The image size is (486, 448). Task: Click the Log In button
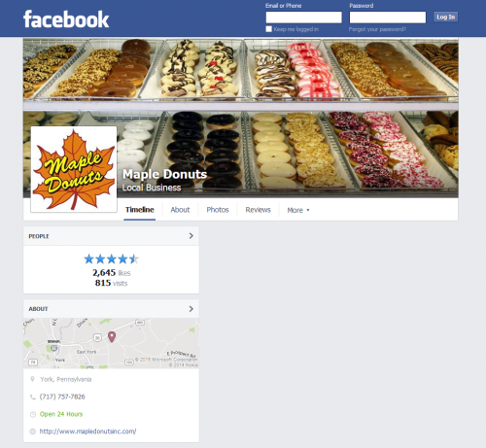pyautogui.click(x=445, y=17)
